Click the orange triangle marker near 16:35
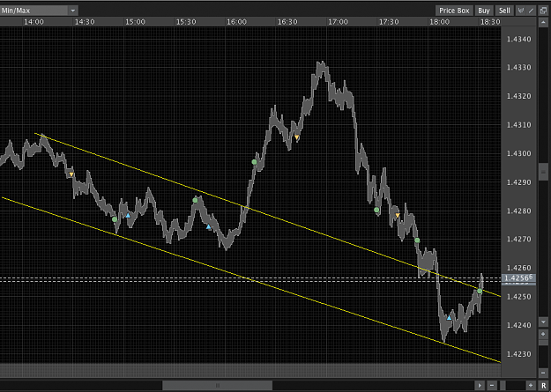 pos(297,137)
